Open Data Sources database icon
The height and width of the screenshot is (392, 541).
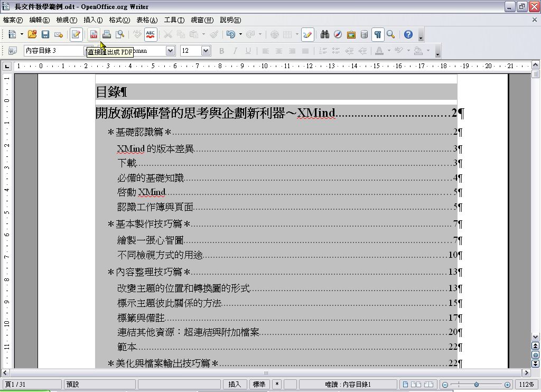pos(364,34)
